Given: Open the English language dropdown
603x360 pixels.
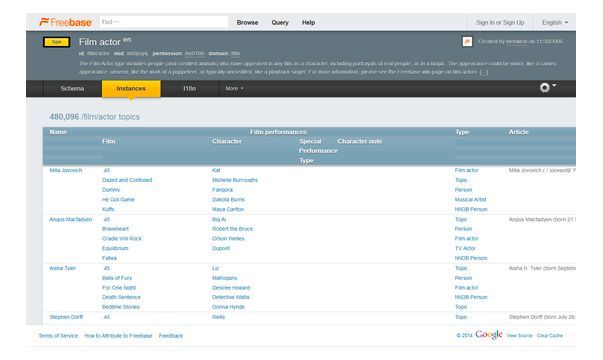Looking at the screenshot, I should tap(555, 23).
